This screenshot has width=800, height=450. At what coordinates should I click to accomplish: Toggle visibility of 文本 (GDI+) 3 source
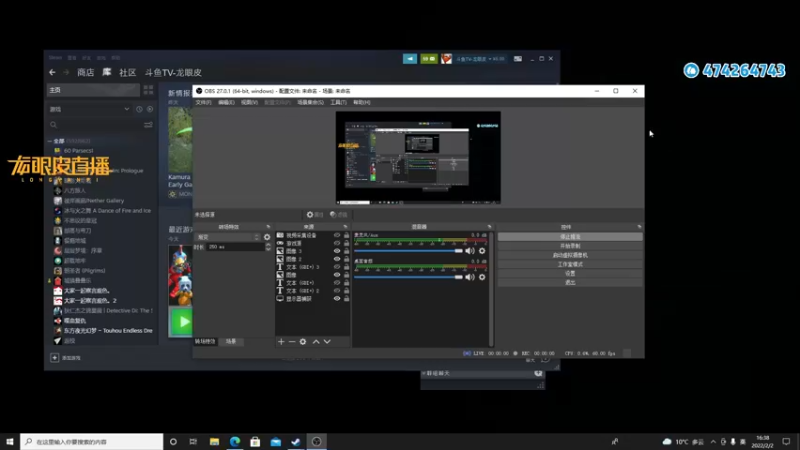click(337, 267)
